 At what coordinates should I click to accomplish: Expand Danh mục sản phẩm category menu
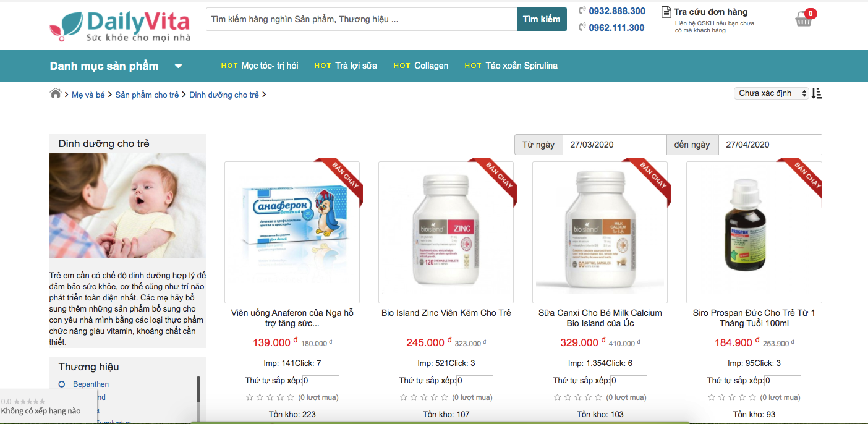[x=116, y=66]
